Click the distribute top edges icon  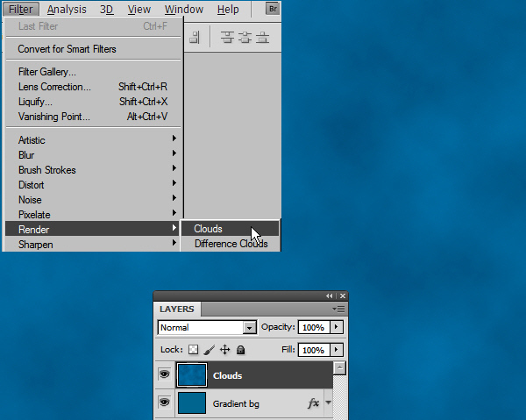pos(227,38)
